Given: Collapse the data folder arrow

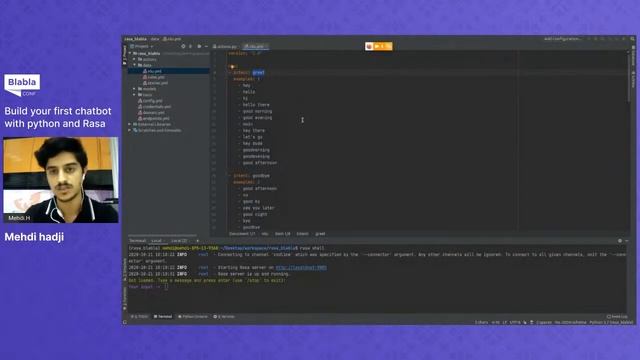Looking at the screenshot, I should pyautogui.click(x=134, y=65).
